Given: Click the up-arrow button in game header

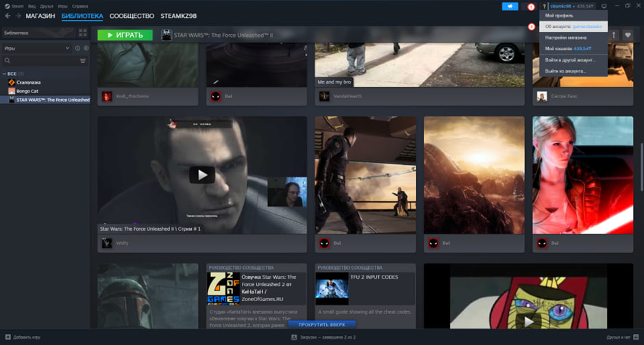Looking at the screenshot, I should coord(614,36).
